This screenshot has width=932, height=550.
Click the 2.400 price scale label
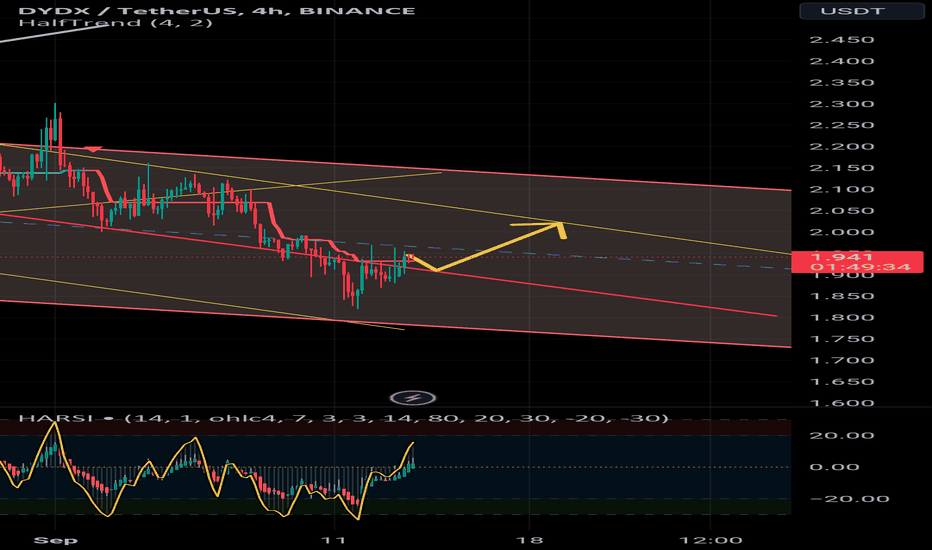pos(842,61)
